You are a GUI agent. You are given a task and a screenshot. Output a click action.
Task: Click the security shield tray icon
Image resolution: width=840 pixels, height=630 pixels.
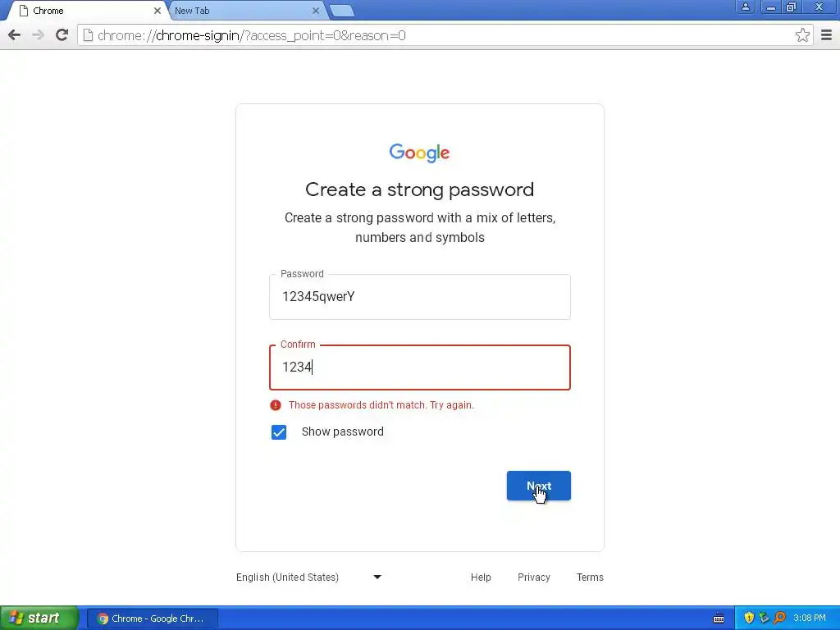click(749, 619)
